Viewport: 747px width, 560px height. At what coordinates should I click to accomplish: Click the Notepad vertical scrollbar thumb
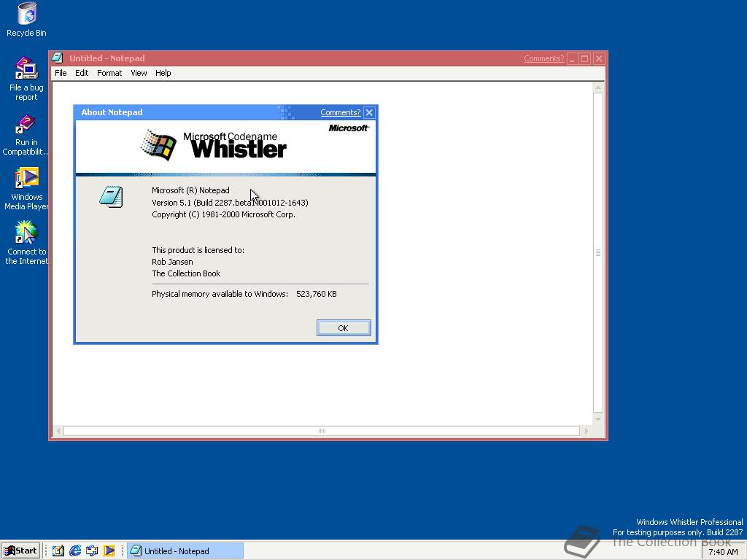(598, 253)
